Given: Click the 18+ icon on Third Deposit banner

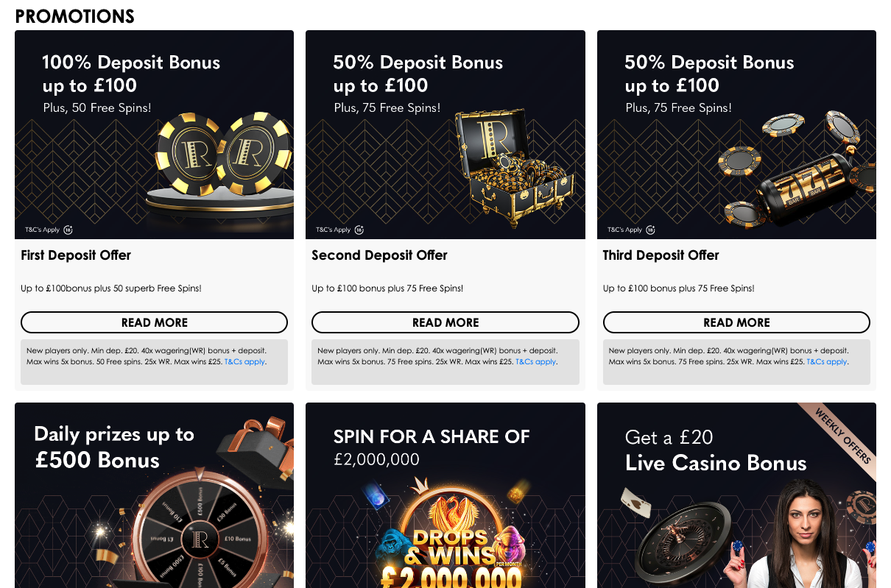Looking at the screenshot, I should (x=651, y=230).
